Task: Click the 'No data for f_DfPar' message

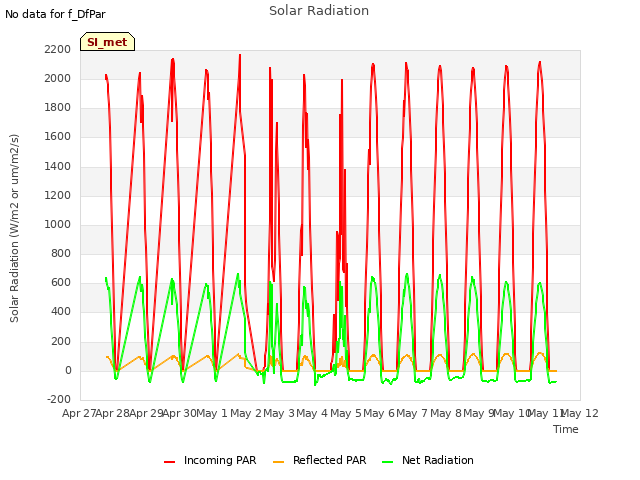Action: pyautogui.click(x=55, y=14)
